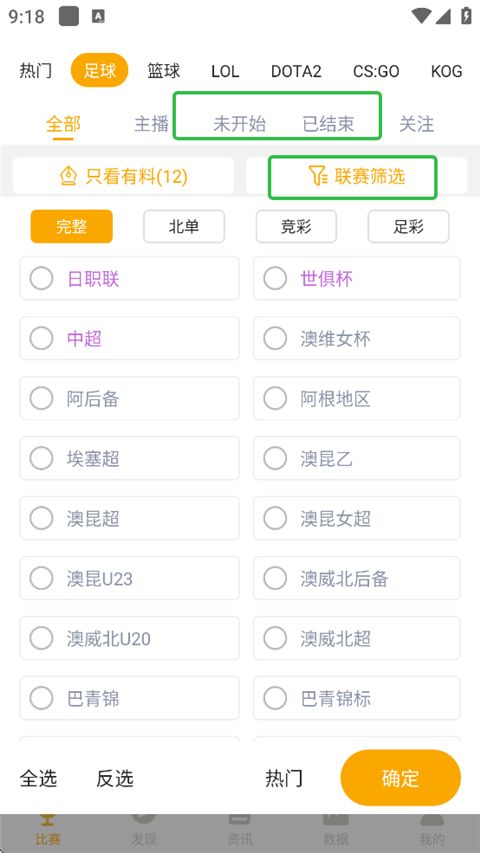Tap 反选 to invert selection
Image resolution: width=480 pixels, height=853 pixels.
coord(115,778)
